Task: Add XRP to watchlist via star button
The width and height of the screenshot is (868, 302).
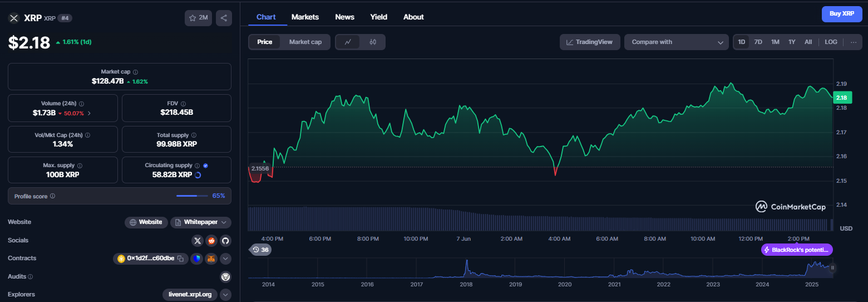Action: (198, 18)
